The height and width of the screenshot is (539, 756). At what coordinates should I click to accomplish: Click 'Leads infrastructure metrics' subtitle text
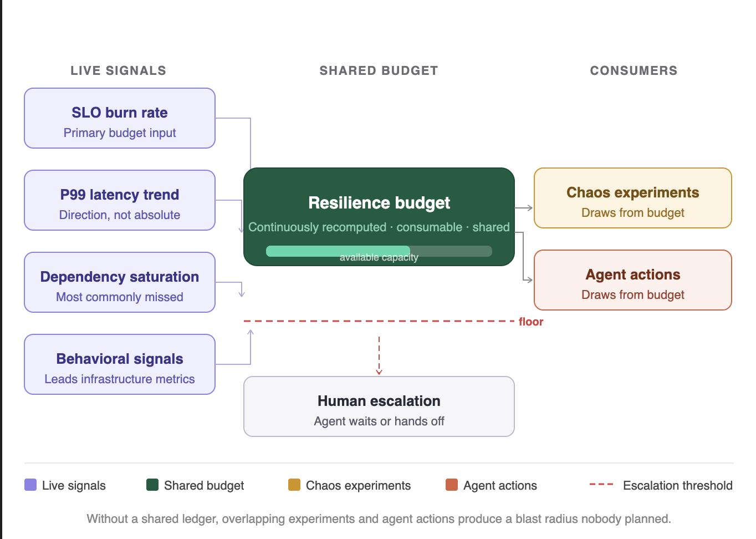(x=120, y=379)
